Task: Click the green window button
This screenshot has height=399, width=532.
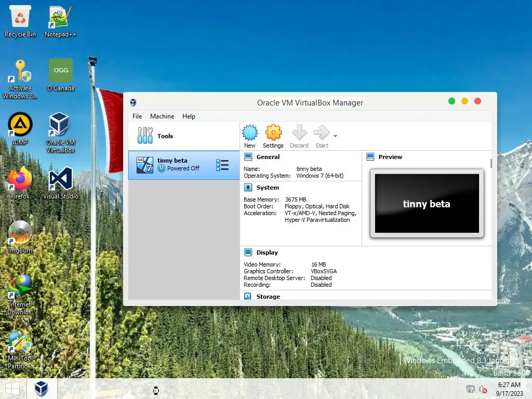Action: 451,101
